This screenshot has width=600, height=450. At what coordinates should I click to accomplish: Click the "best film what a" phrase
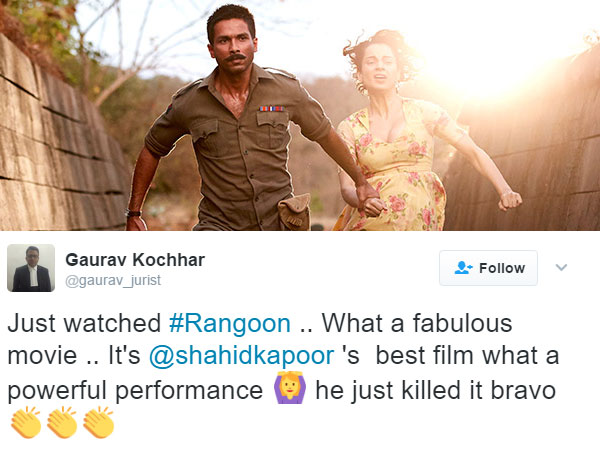click(x=468, y=355)
